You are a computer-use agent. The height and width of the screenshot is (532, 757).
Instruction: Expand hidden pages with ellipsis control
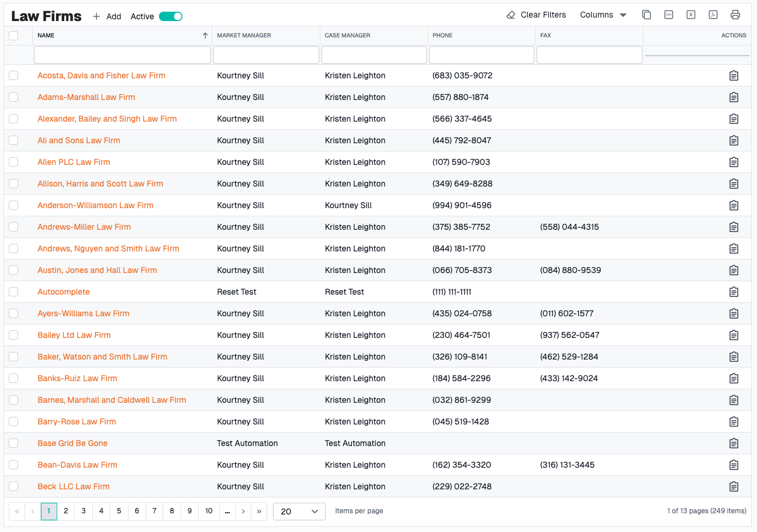pyautogui.click(x=227, y=511)
